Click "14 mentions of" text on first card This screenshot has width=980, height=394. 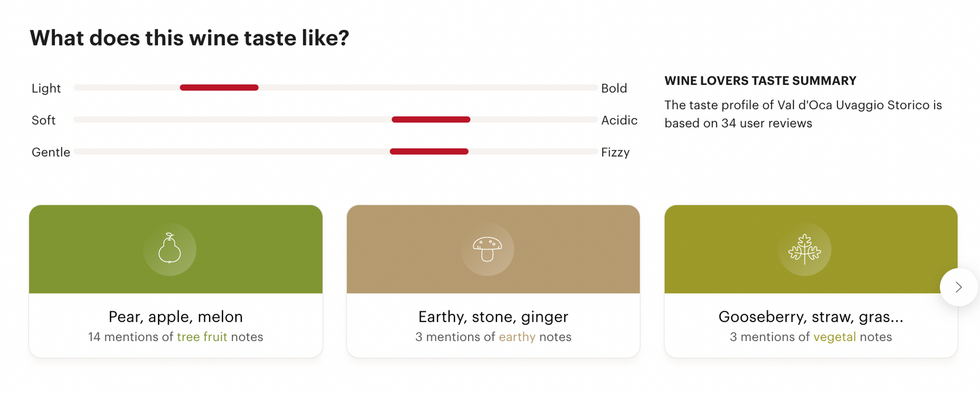[131, 337]
